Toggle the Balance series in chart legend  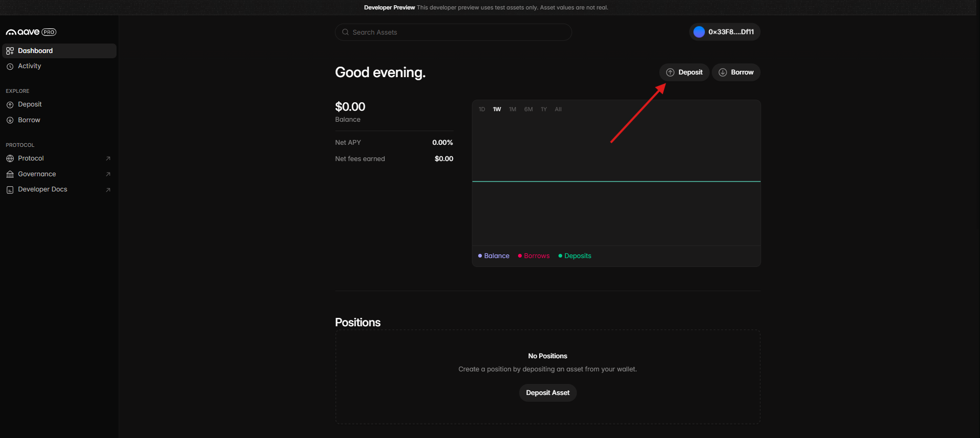494,256
